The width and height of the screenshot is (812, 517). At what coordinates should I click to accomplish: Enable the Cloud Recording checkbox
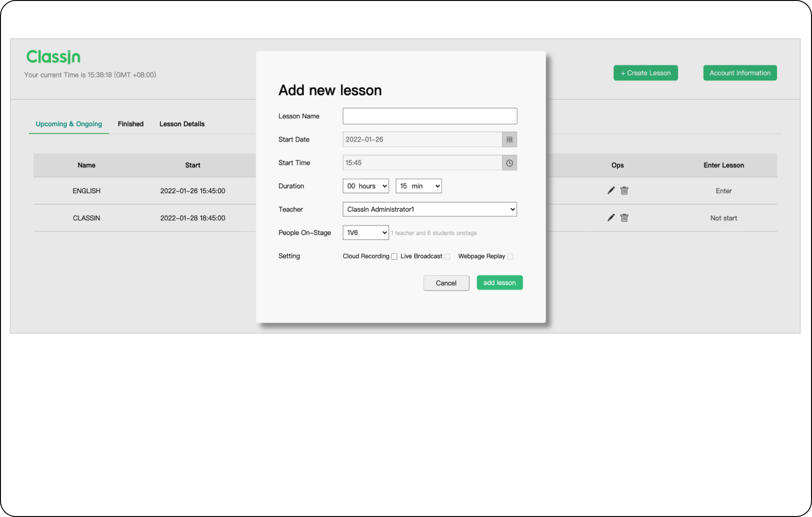[394, 257]
